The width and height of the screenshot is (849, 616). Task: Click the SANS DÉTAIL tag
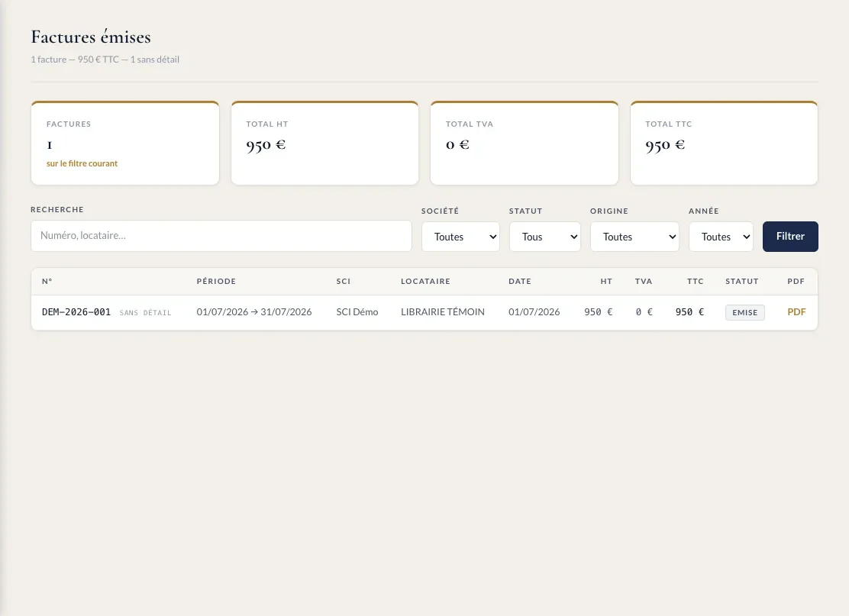pos(145,313)
